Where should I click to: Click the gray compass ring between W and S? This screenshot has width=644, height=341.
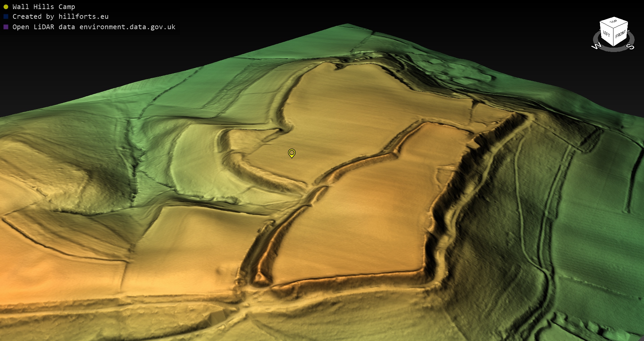click(613, 50)
